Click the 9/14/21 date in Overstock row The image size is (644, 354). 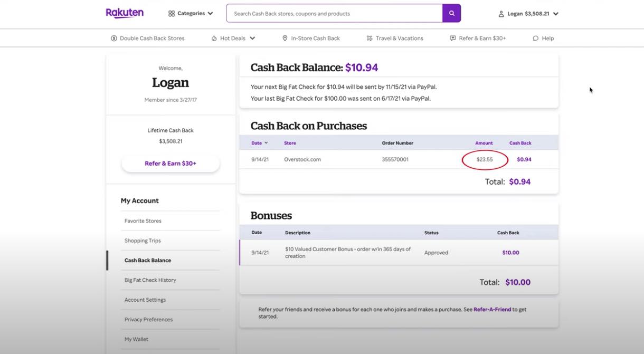point(260,159)
